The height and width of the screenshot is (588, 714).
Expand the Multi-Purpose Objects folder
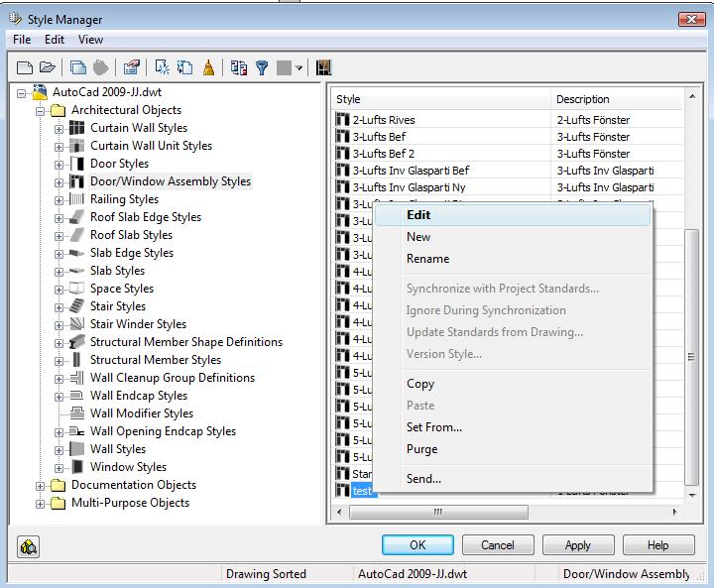pyautogui.click(x=40, y=504)
